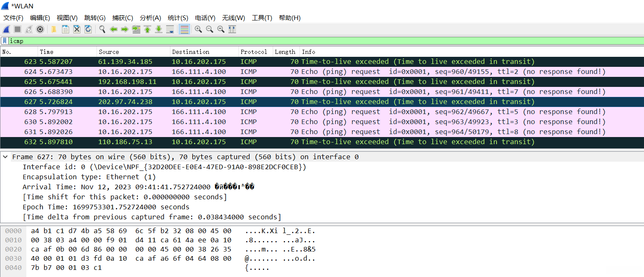Sort by the Source column header

coord(133,52)
